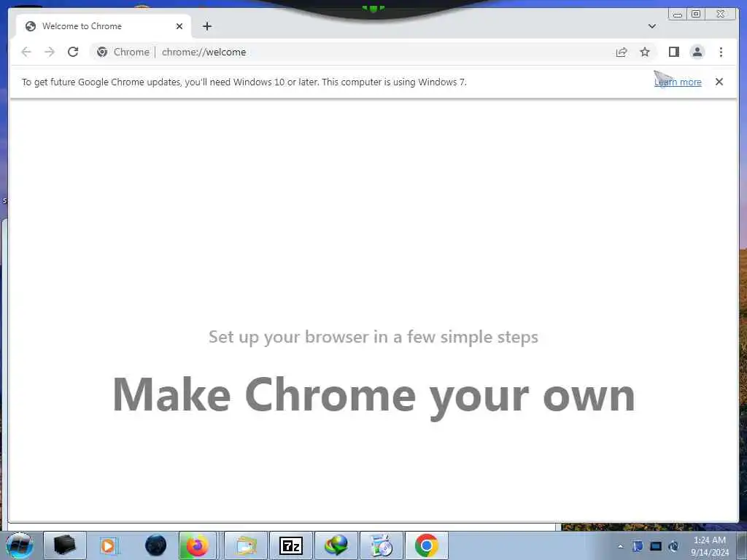This screenshot has width=747, height=560.
Task: Dismiss the Windows 7 update infobar
Action: 719,82
